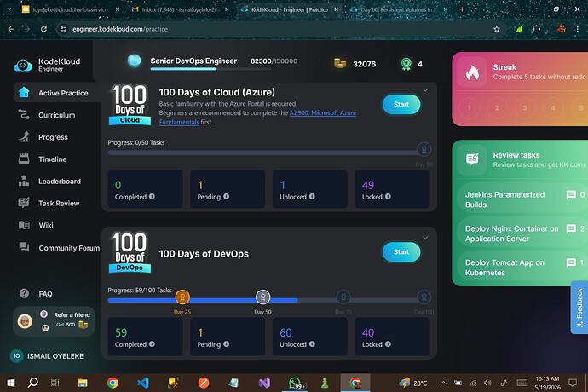
Task: Open the Active Practice home icon
Action: [x=24, y=92]
